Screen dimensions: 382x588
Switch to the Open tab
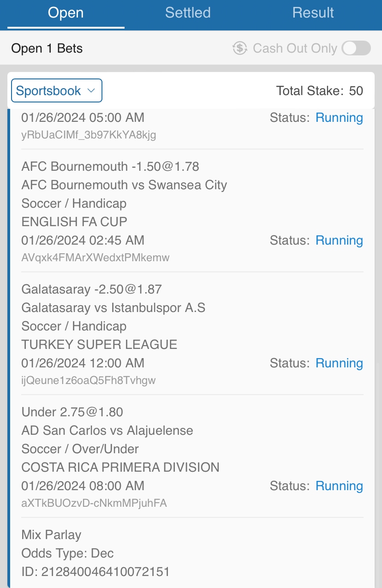pyautogui.click(x=66, y=13)
